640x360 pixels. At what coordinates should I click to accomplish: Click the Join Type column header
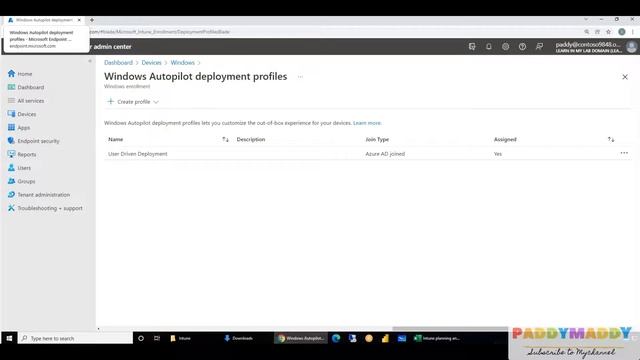pos(377,140)
